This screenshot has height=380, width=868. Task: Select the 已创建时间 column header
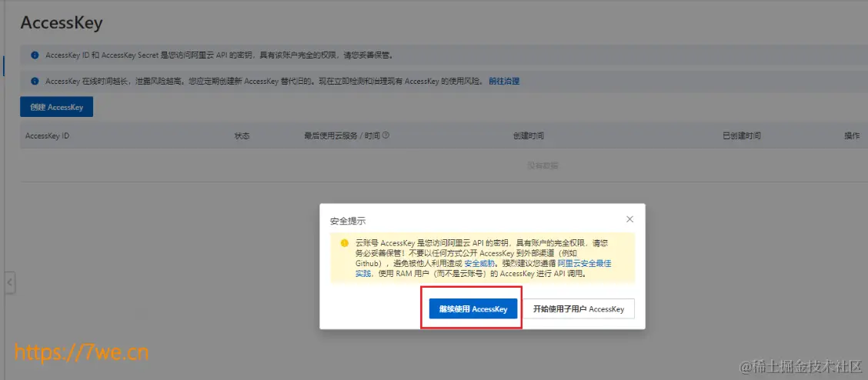pos(741,136)
